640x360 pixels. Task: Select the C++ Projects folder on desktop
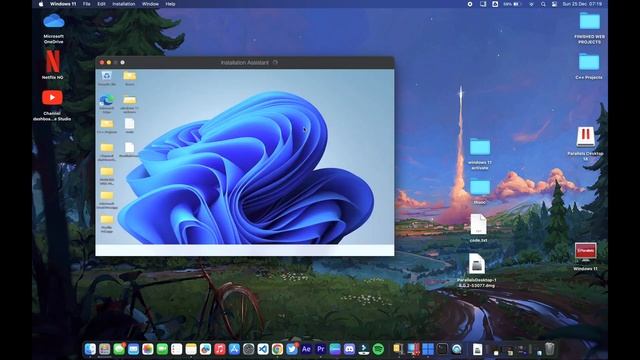click(x=589, y=67)
